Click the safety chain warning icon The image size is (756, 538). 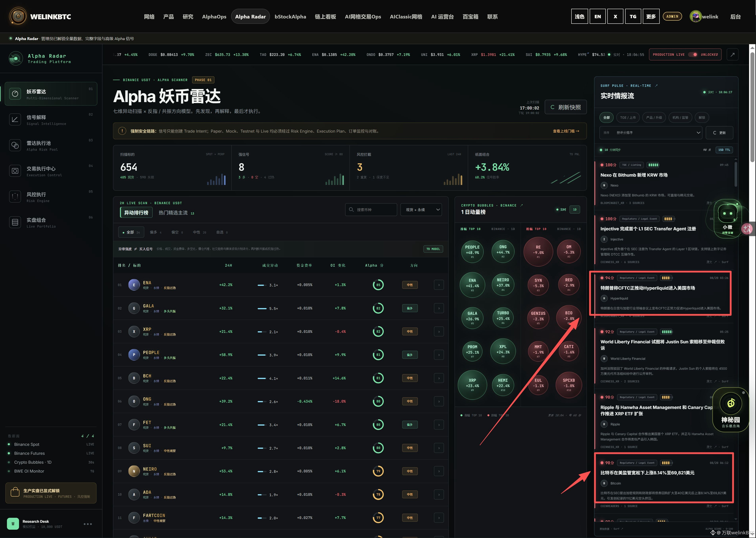(122, 131)
